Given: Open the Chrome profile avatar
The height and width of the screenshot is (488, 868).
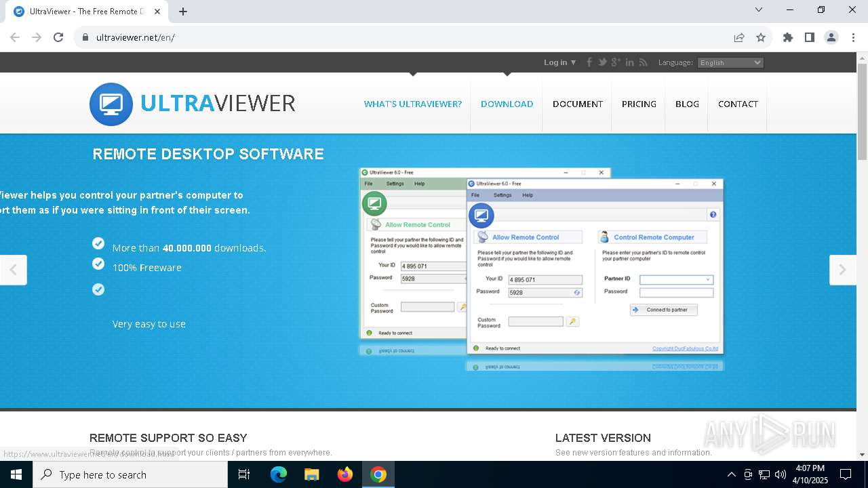Looking at the screenshot, I should point(831,37).
